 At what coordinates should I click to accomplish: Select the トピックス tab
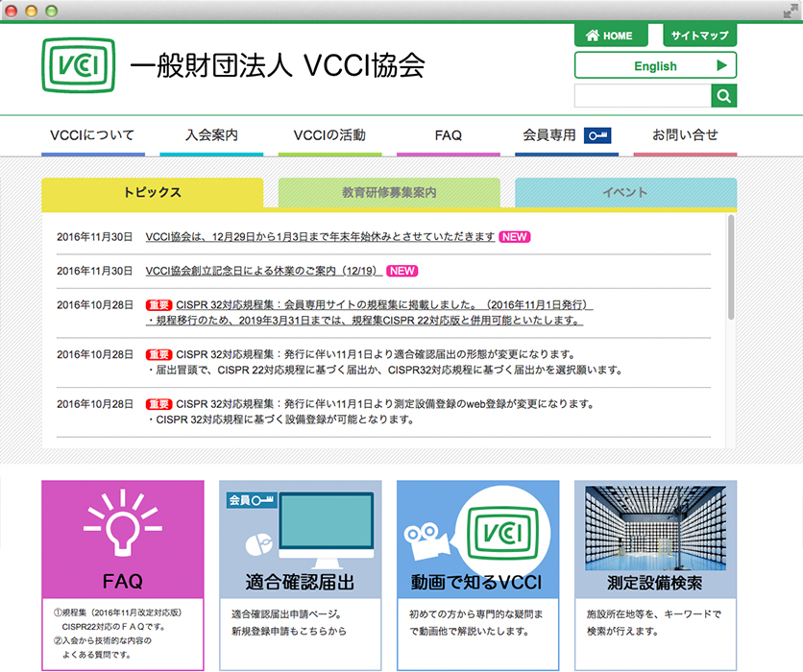click(152, 192)
